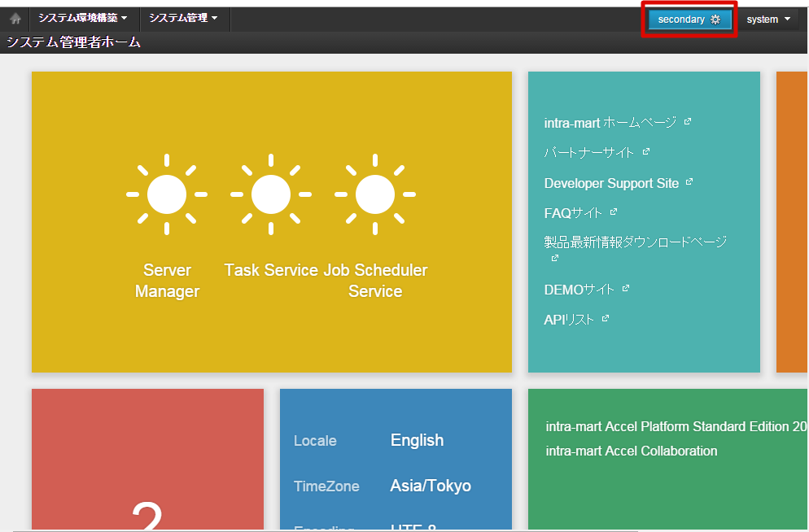This screenshot has height=532, width=809.
Task: Select the Server Manager label
Action: (x=167, y=281)
